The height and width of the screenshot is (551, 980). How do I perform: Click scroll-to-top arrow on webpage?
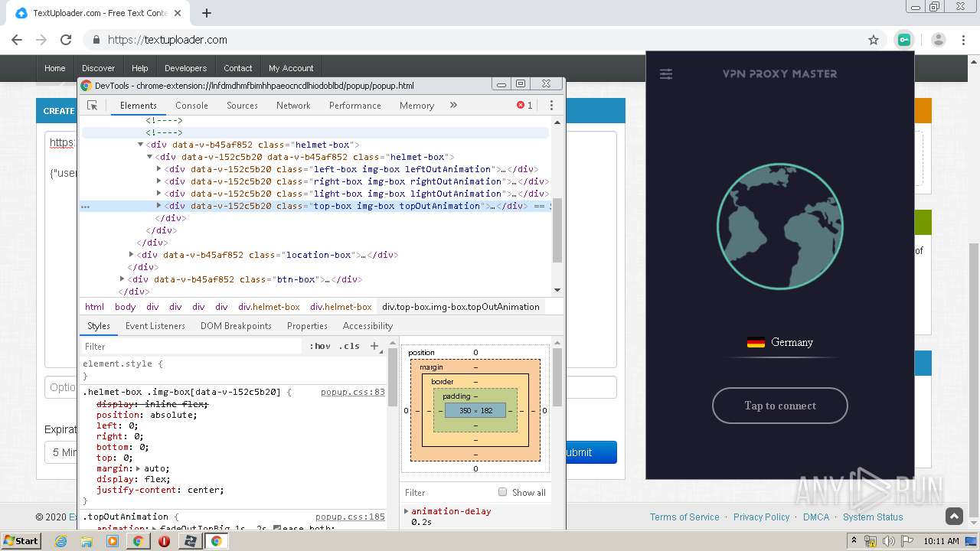(x=954, y=517)
